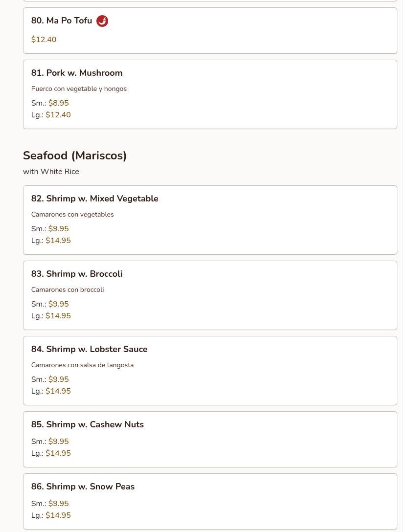Open 85. Shrimp w. Cashew Nuts
This screenshot has width=413, height=532.
click(x=88, y=424)
